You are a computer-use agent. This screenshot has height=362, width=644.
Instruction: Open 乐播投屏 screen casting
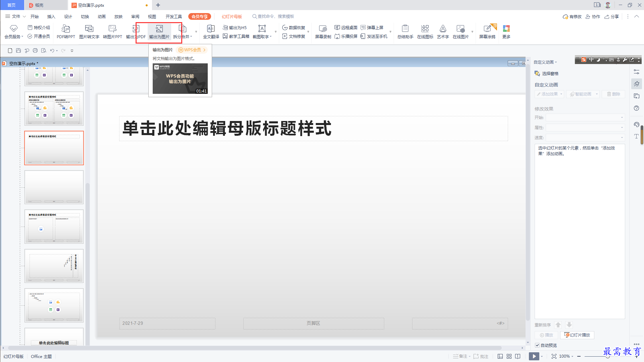tap(346, 36)
